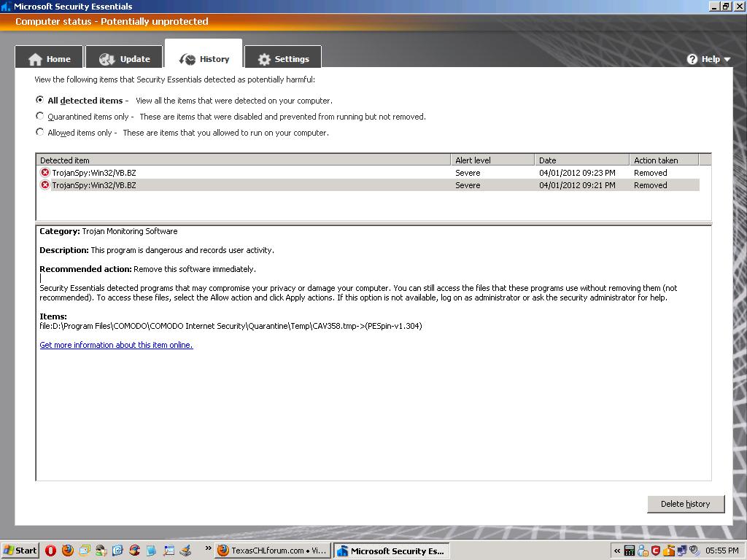The height and width of the screenshot is (560, 747).
Task: Launch Opera from quick launch
Action: point(50,551)
